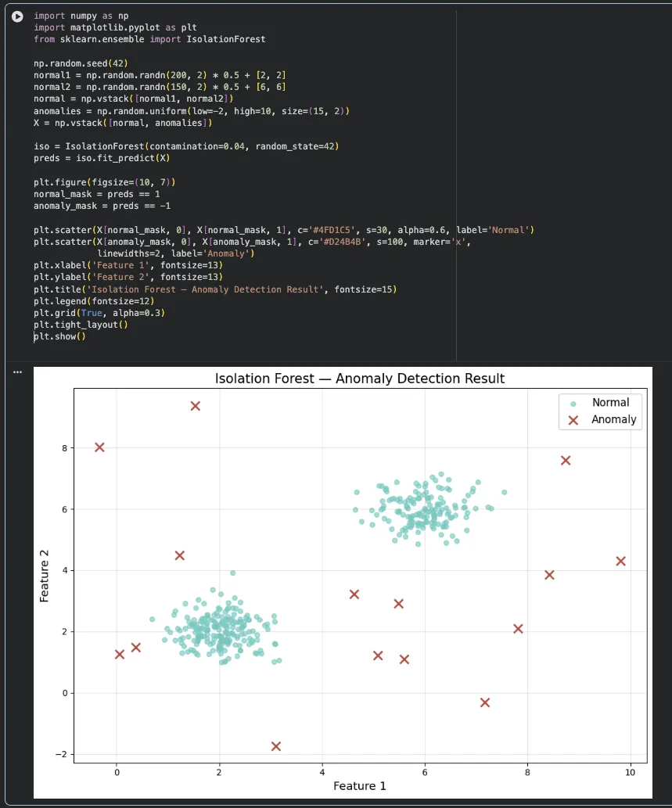Click the 'np.random.seed(42)' code line
Image resolution: width=672 pixels, height=808 pixels.
(81, 63)
